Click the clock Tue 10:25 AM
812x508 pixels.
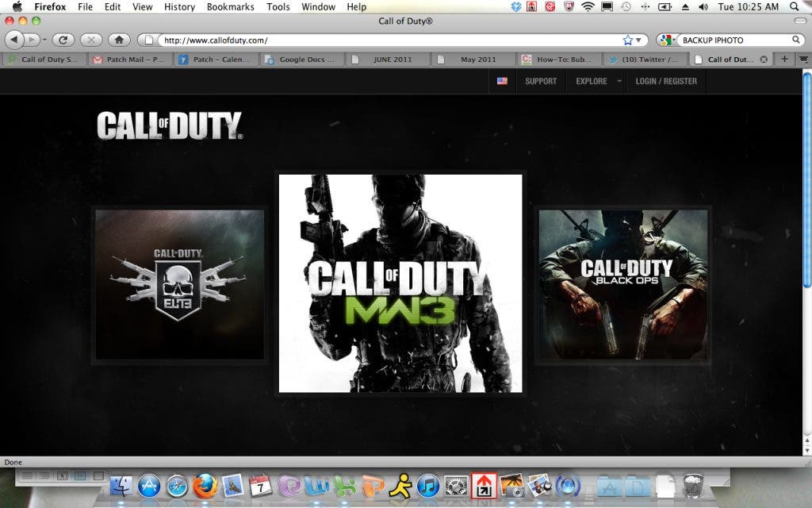click(749, 6)
